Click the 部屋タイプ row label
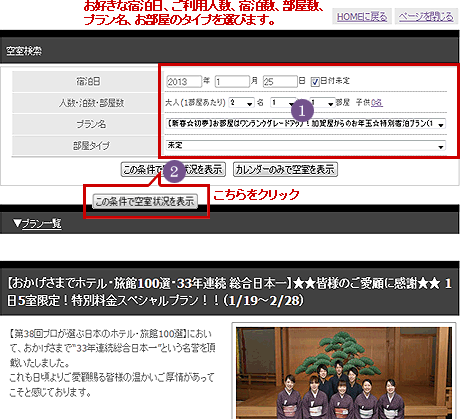460x420 pixels. (91, 146)
